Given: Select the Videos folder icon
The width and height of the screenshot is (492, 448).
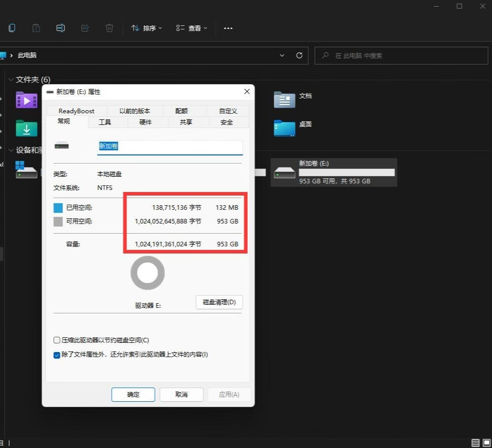Looking at the screenshot, I should [x=27, y=100].
